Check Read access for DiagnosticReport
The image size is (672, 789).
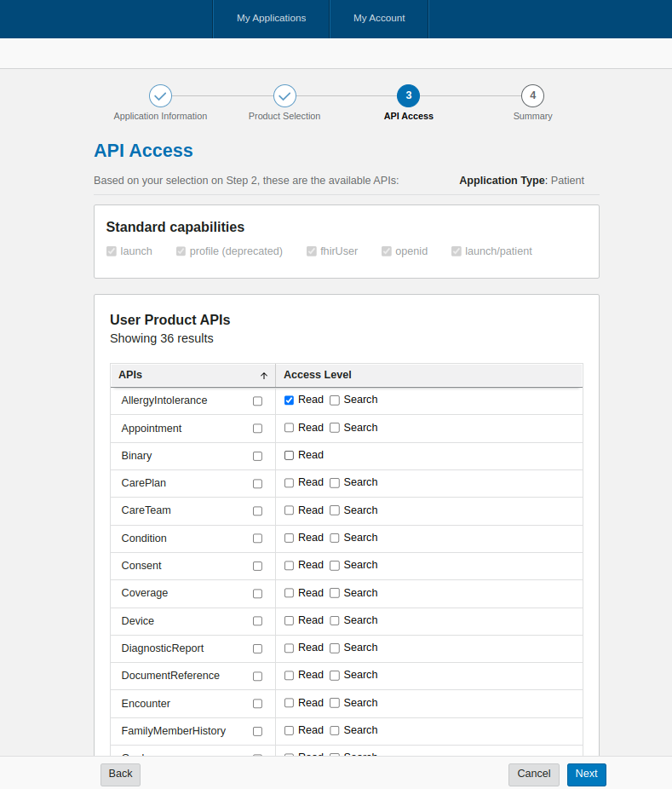(290, 648)
